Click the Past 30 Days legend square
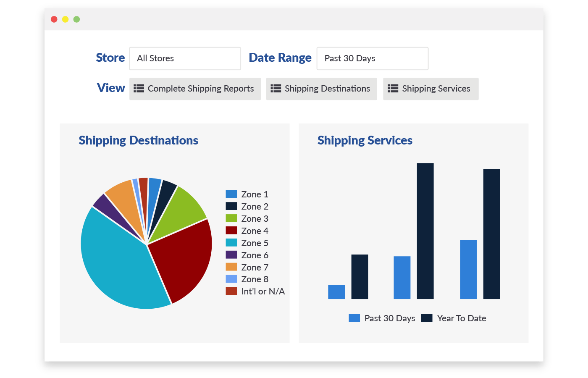 click(x=354, y=318)
